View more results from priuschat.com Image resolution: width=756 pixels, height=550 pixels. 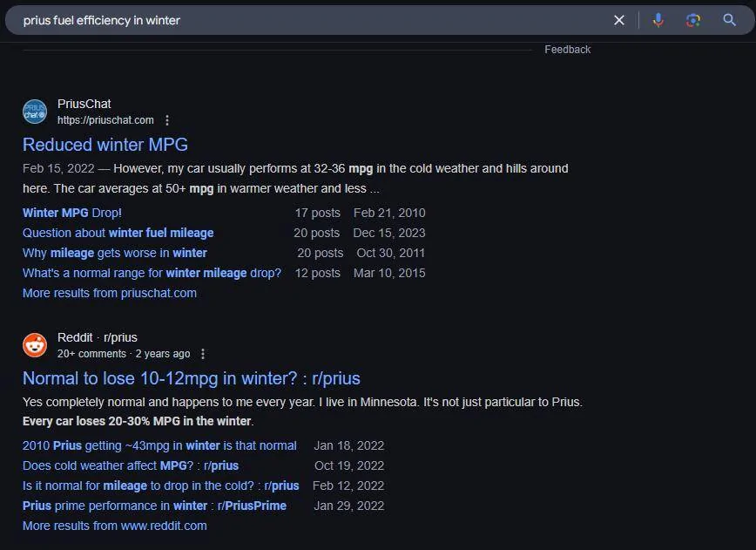tap(110, 294)
